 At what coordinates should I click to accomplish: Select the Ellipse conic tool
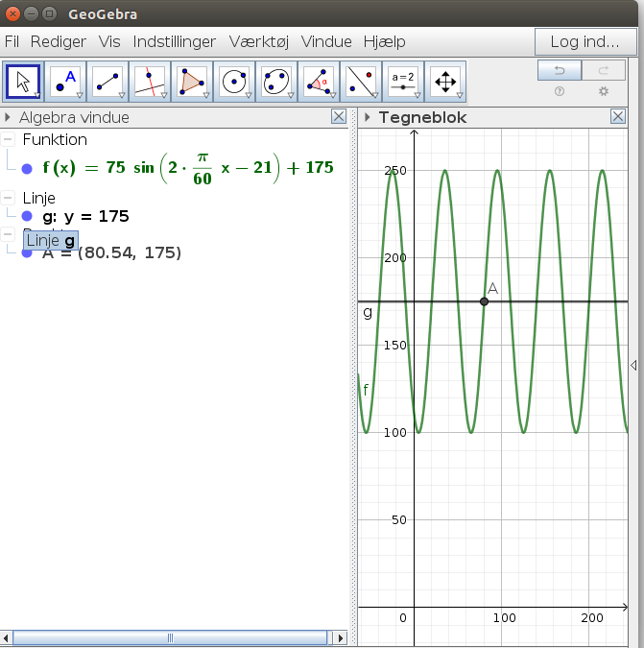pyautogui.click(x=276, y=82)
